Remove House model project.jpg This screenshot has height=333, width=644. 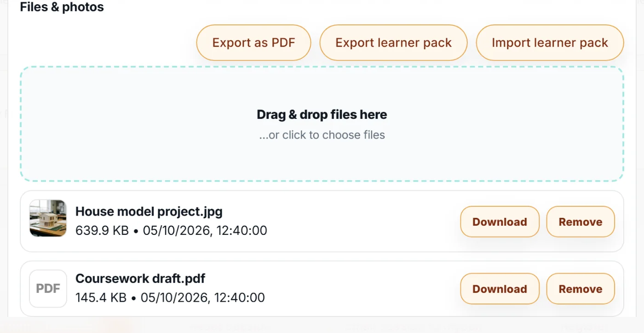(x=581, y=222)
